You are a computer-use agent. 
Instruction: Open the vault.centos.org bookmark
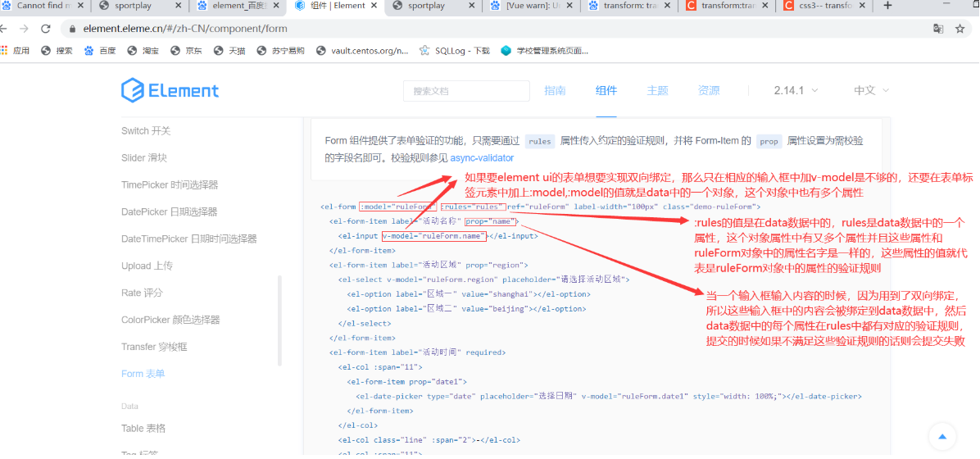(x=362, y=51)
